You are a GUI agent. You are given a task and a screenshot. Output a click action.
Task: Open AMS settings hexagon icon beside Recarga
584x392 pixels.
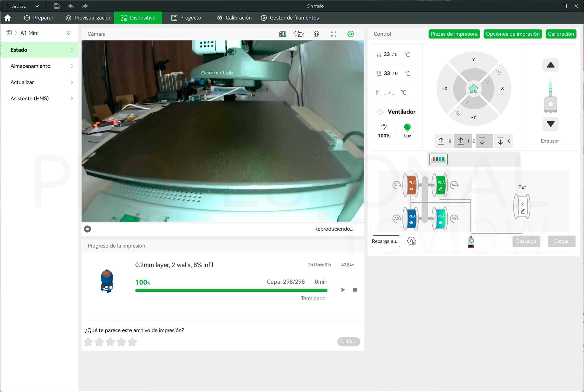coord(412,241)
